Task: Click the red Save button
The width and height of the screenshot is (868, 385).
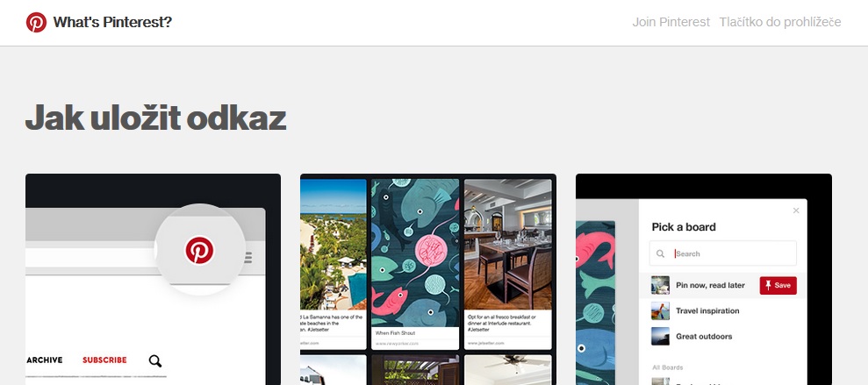Action: [x=778, y=285]
